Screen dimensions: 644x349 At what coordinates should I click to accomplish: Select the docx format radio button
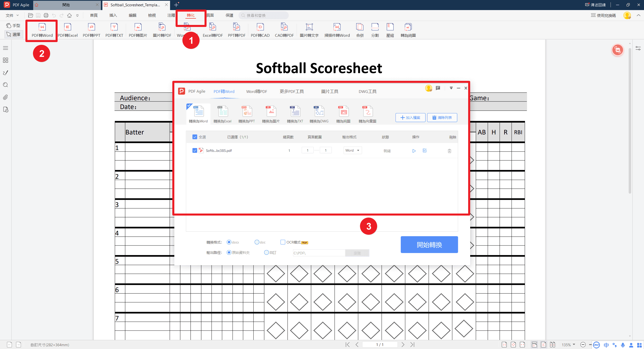(x=229, y=242)
